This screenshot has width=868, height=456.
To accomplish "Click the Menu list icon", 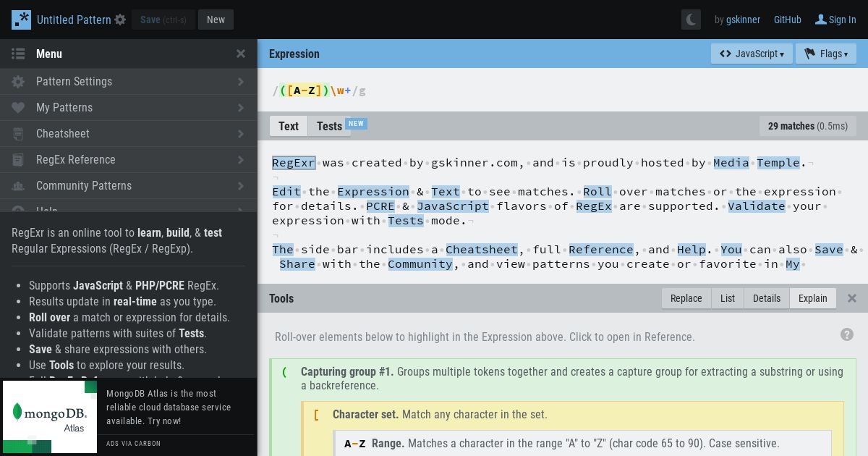I will (18, 54).
